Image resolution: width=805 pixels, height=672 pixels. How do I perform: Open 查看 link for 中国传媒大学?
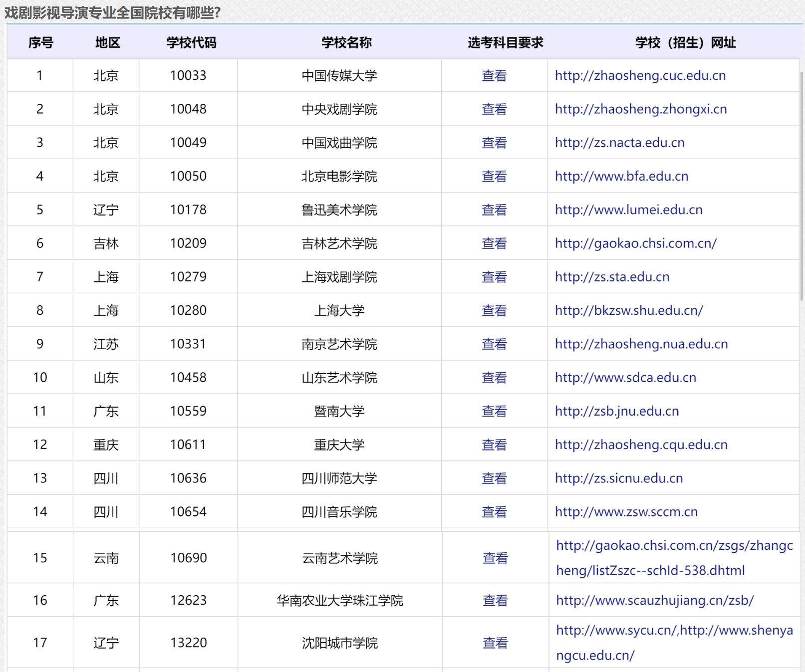pyautogui.click(x=494, y=75)
